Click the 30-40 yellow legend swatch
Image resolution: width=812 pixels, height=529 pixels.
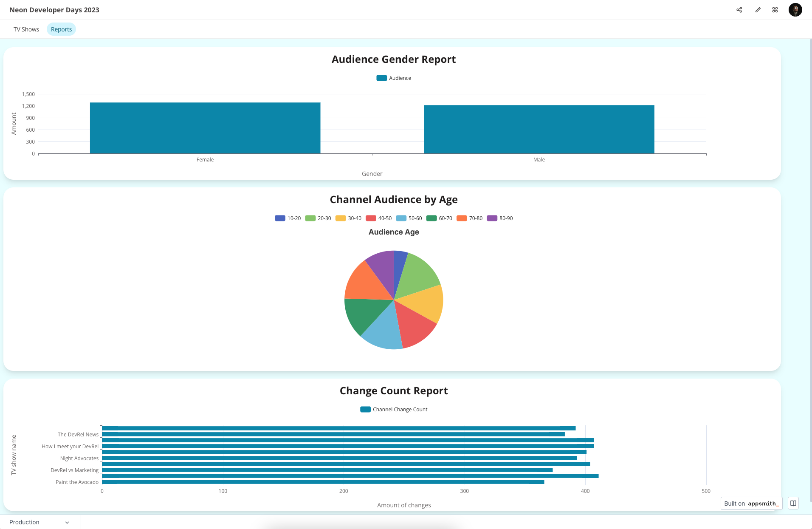pyautogui.click(x=341, y=218)
